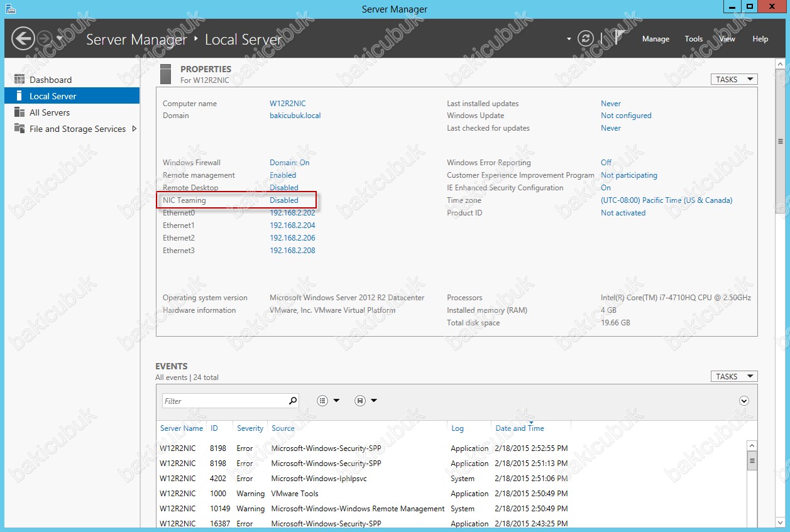
Task: Click Windows Update 'Not configured' link
Action: coord(626,116)
